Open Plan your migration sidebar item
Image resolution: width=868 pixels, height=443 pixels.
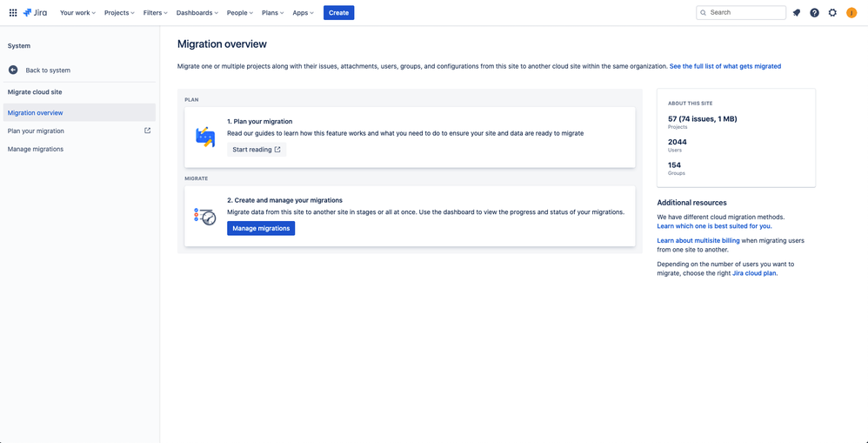coord(79,131)
